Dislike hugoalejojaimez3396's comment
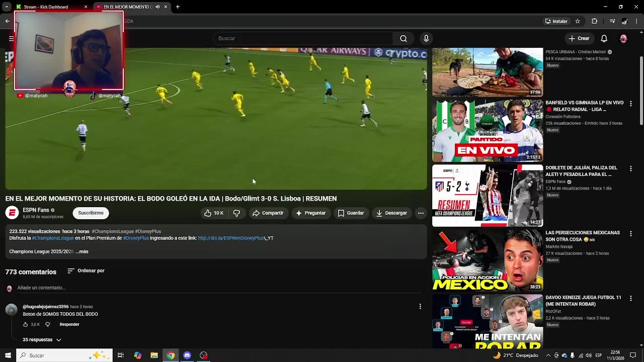The height and width of the screenshot is (362, 644). (x=47, y=325)
